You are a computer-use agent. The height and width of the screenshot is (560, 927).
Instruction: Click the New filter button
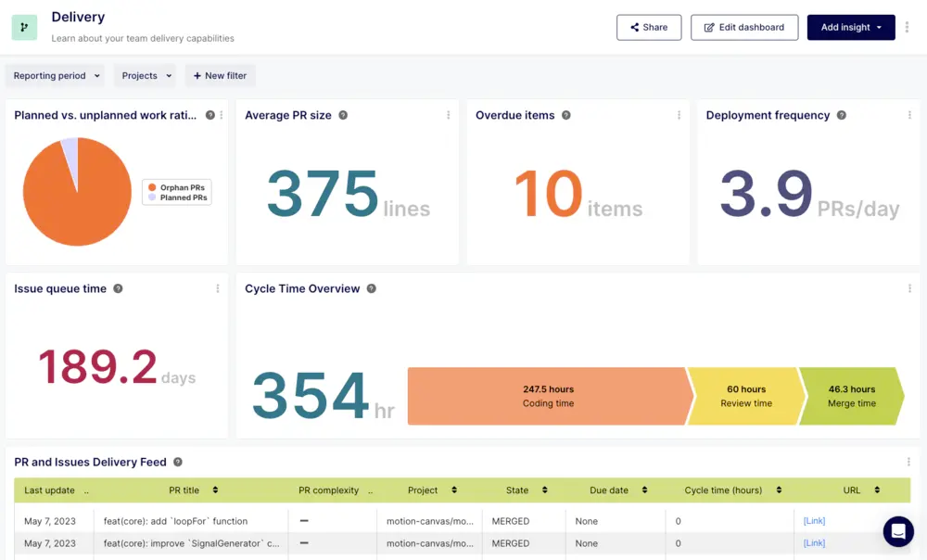pos(221,76)
